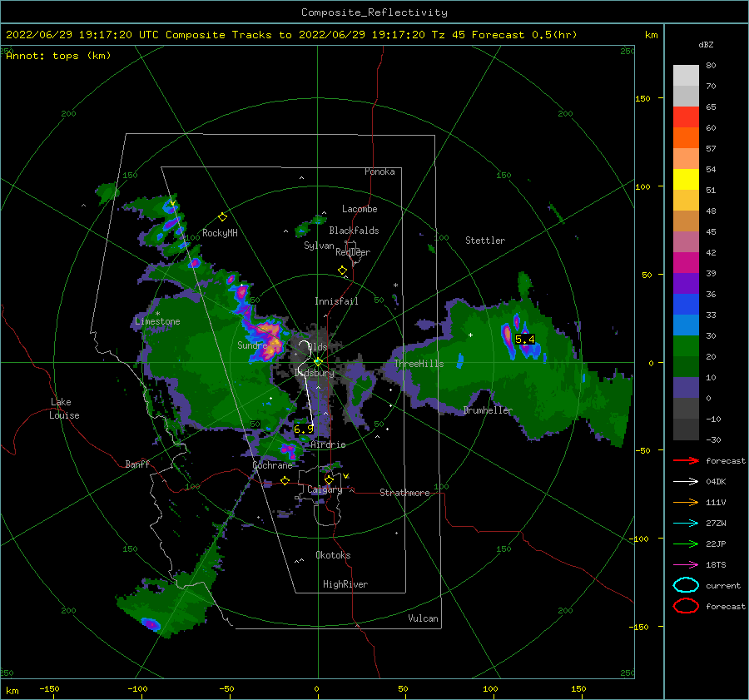Image resolution: width=749 pixels, height=700 pixels.
Task: Click the Innisfail town label
Action: [x=336, y=301]
